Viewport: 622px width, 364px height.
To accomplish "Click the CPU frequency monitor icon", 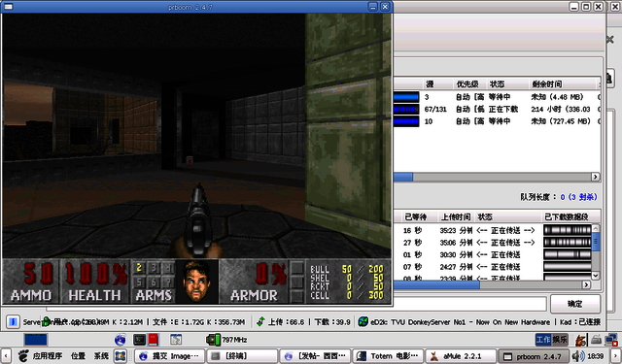I will (213, 340).
